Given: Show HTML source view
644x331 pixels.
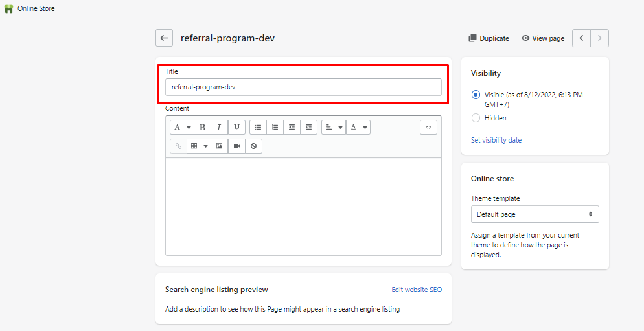Looking at the screenshot, I should pos(428,128).
